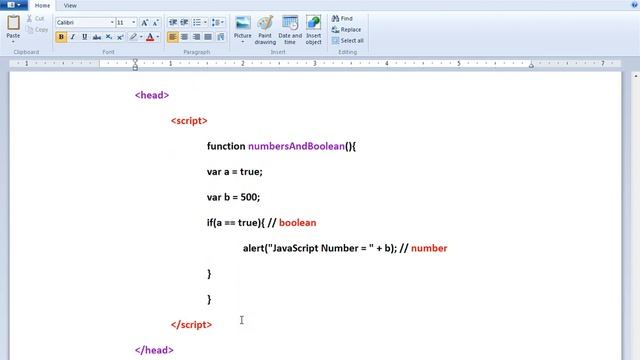Shrink the font size
Image resolution: width=640 pixels, height=360 pixels.
point(156,23)
